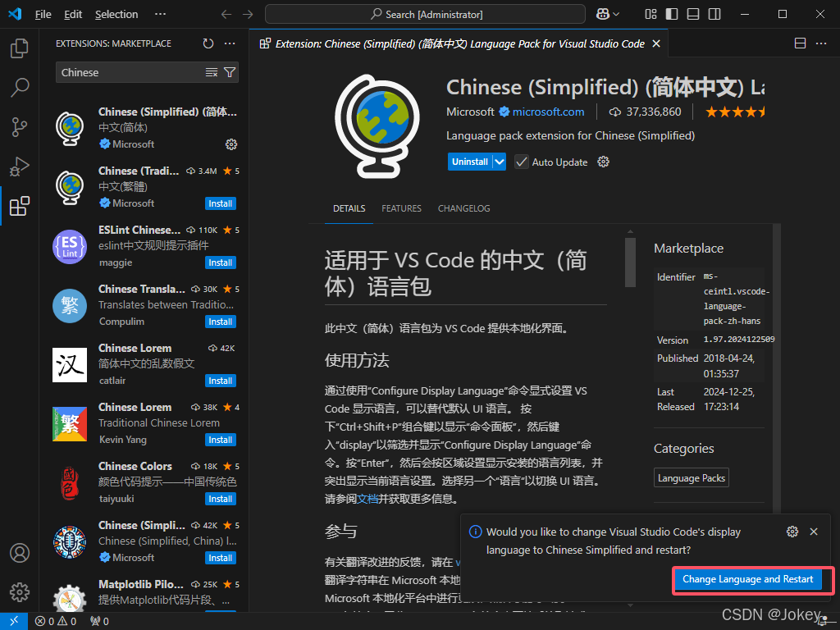The height and width of the screenshot is (630, 840).
Task: Install Chinese Translation by Compulim
Action: point(220,322)
